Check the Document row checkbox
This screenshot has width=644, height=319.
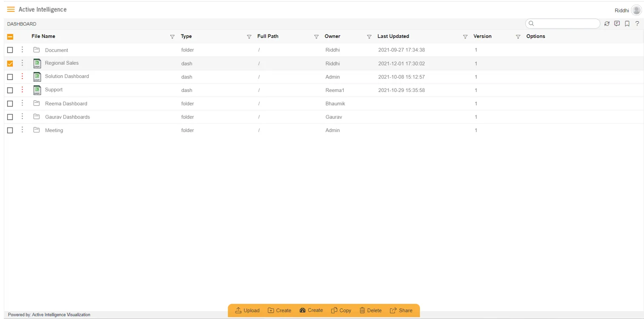click(10, 50)
